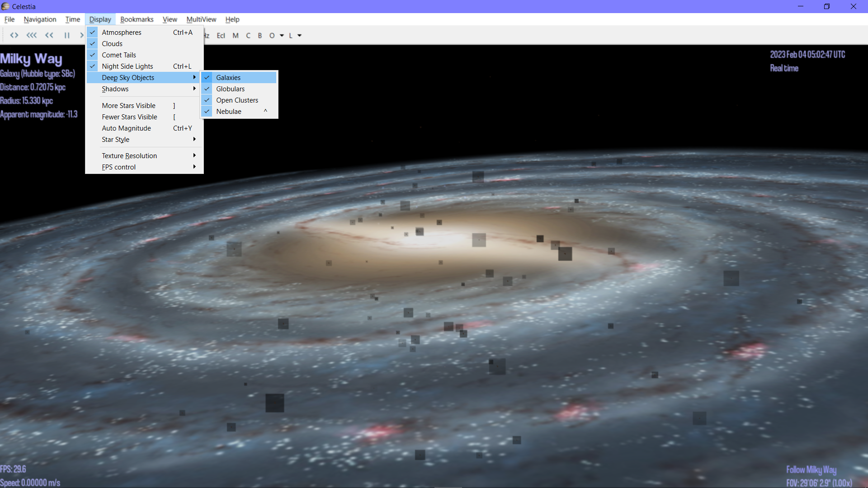The height and width of the screenshot is (488, 868).
Task: Uncheck Open Clusters in the submenu
Action: click(239, 100)
